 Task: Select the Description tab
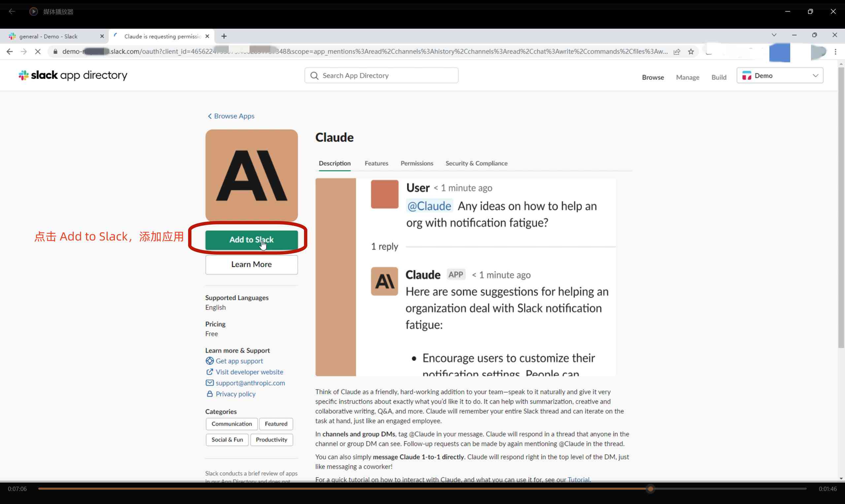click(335, 163)
